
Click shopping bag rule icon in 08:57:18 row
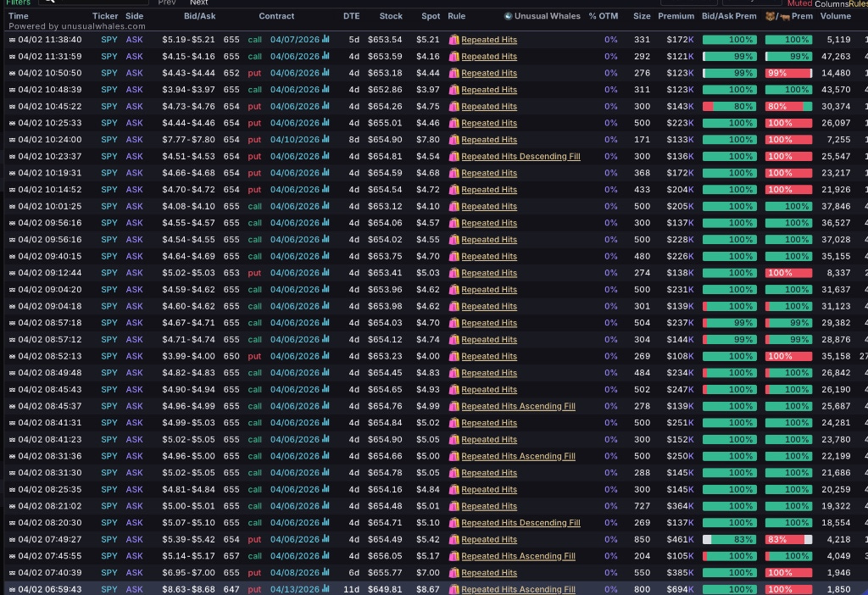[x=454, y=323]
